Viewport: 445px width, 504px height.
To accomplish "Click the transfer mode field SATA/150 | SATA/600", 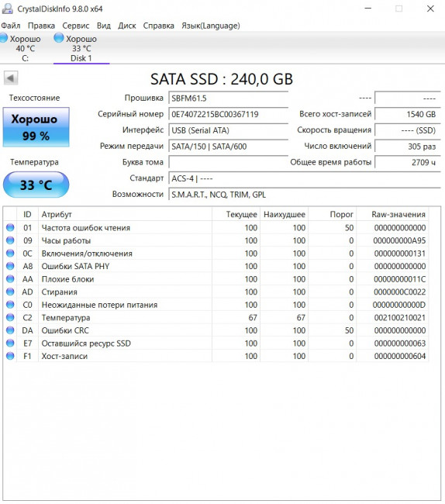I will 228,147.
